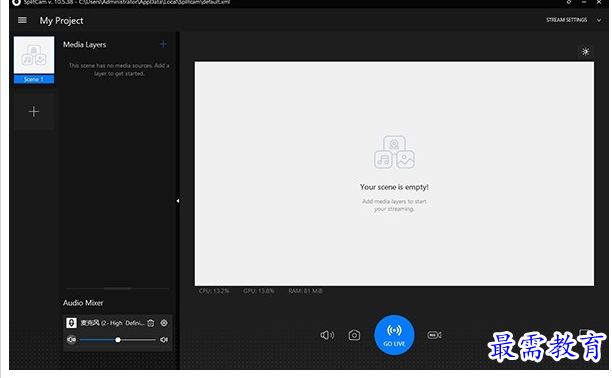
Task: Collapse the side panel with the left arrow
Action: pos(178,201)
